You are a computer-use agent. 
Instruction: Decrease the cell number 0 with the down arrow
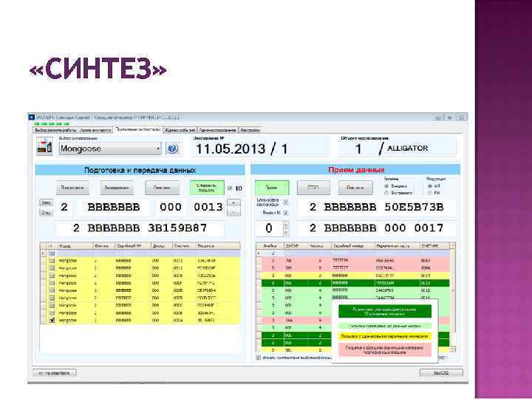pyautogui.click(x=286, y=232)
